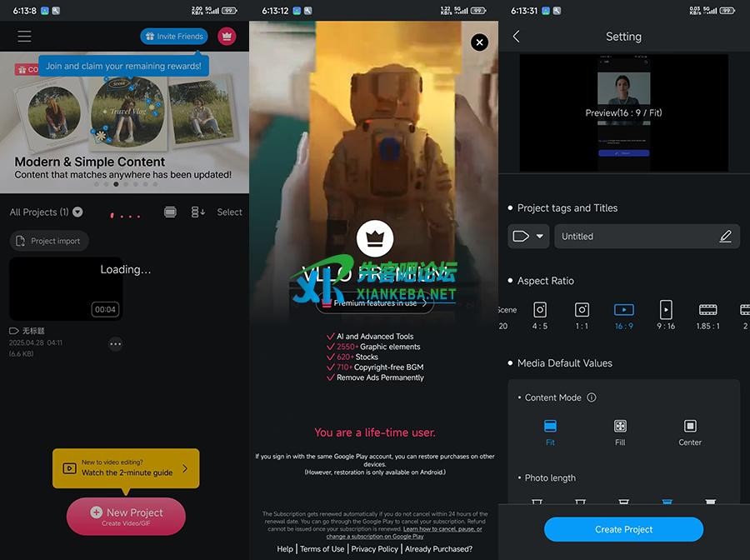750x560 pixels.
Task: Select the Center content mode
Action: tap(690, 432)
